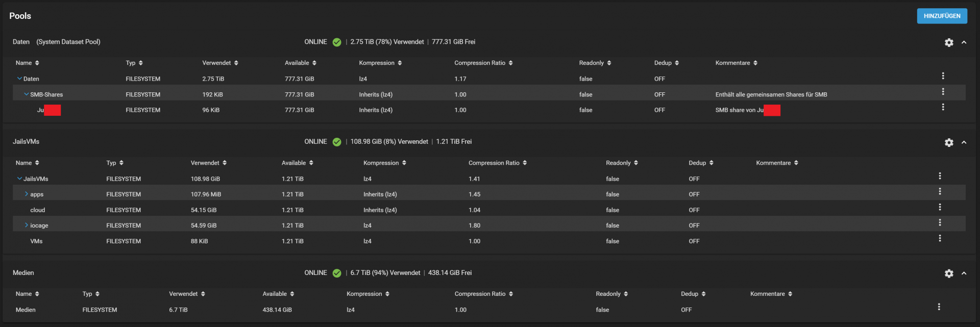Viewport: 980px width, 327px height.
Task: Collapse the JailsVMs pool panel
Action: 964,142
